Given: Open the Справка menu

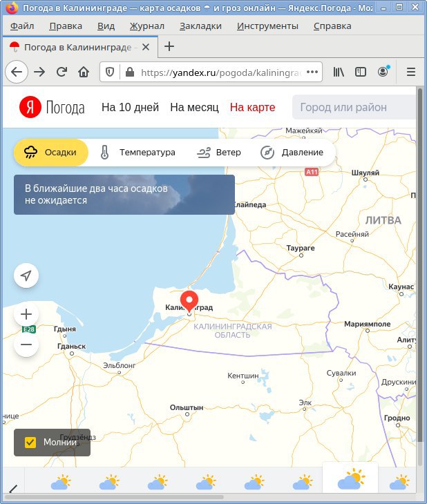Looking at the screenshot, I should [332, 26].
